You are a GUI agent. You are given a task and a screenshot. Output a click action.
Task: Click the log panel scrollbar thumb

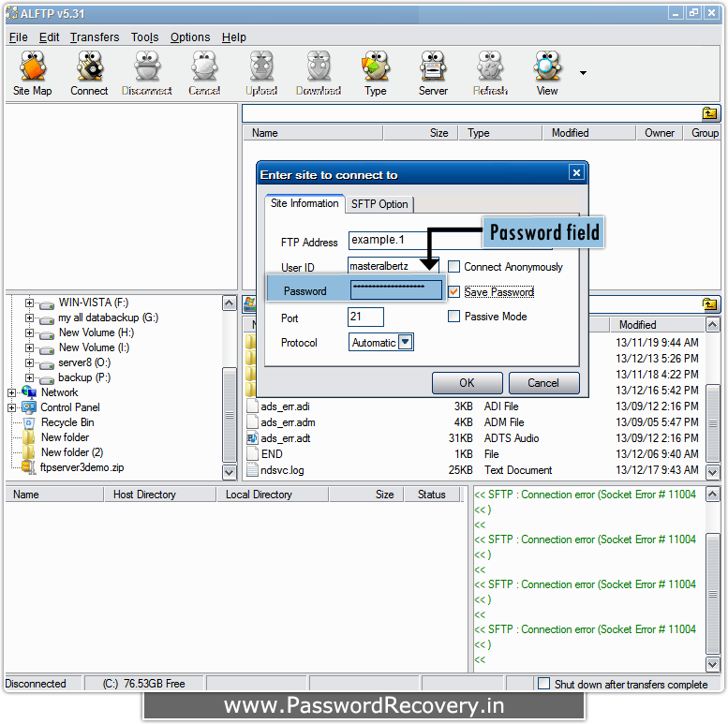[x=713, y=593]
